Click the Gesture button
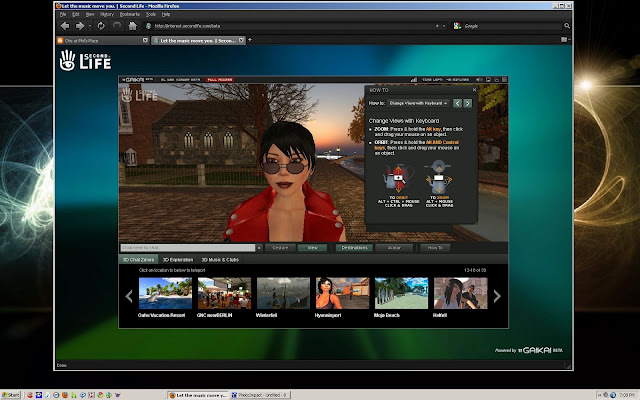The width and height of the screenshot is (640, 400). click(280, 248)
